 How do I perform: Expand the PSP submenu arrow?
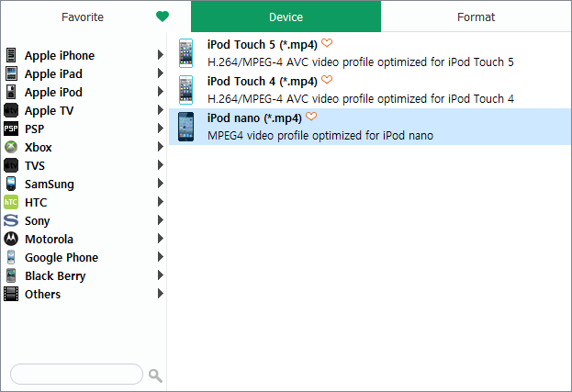tap(160, 128)
